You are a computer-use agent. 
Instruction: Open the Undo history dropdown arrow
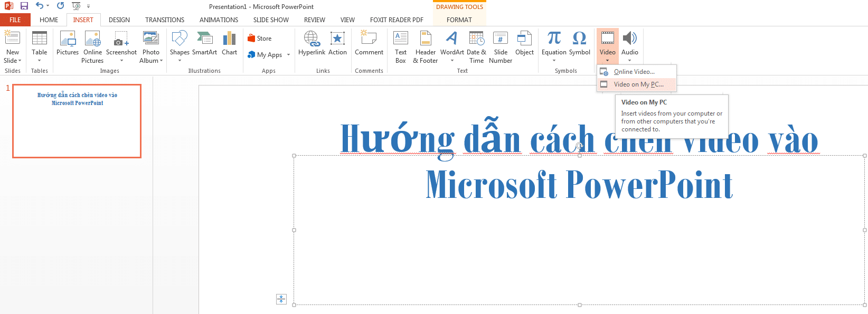tap(48, 6)
